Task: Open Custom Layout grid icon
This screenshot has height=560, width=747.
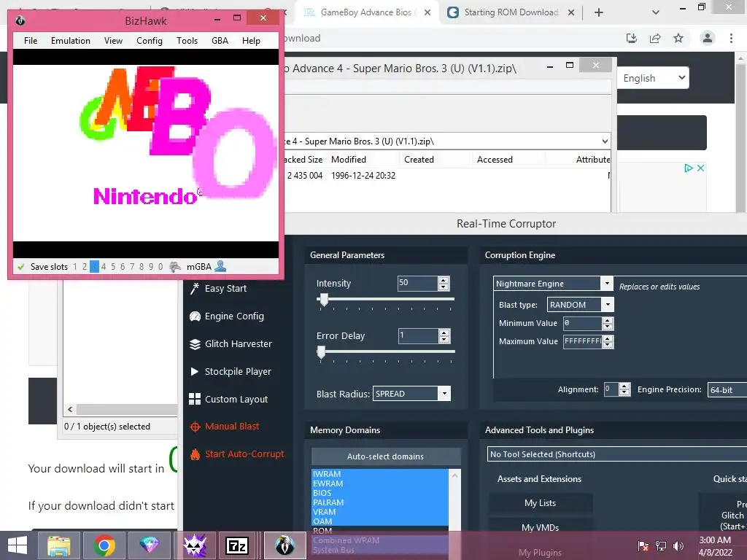Action: (195, 399)
